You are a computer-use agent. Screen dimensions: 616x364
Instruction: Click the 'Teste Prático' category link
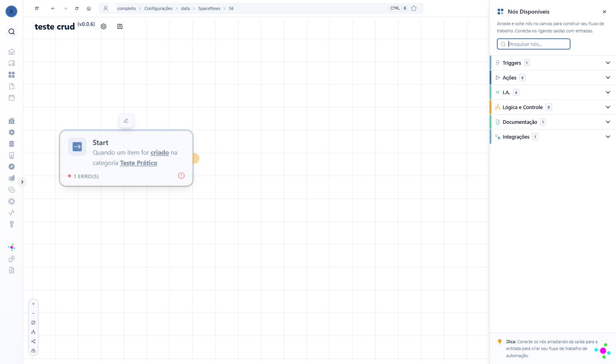click(x=139, y=163)
